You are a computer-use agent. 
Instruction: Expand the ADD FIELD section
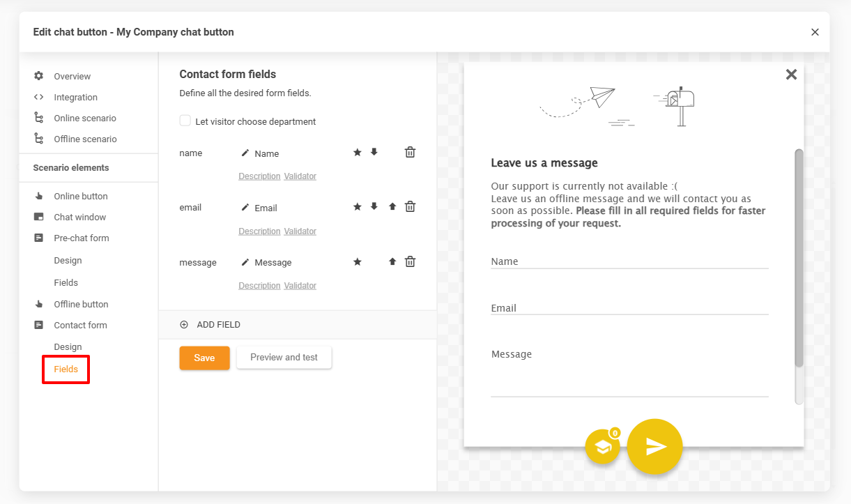point(210,325)
